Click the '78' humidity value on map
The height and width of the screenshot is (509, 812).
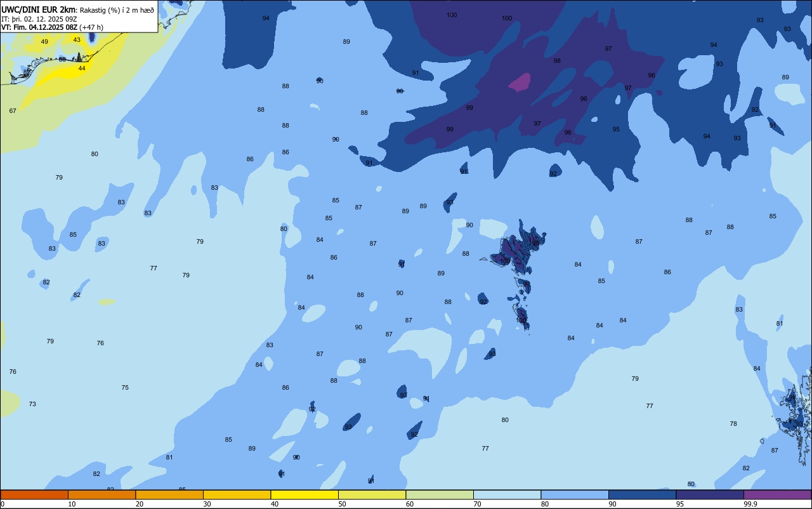[733, 424]
